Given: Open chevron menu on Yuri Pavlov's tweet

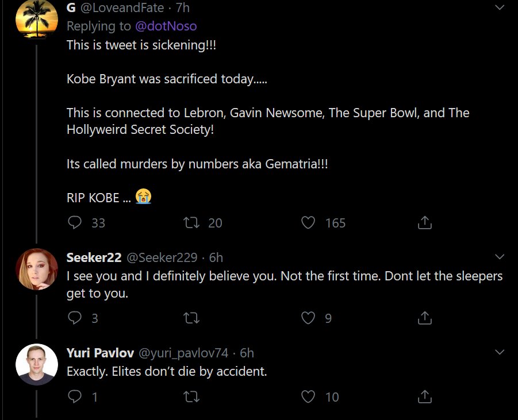Looking at the screenshot, I should [499, 352].
